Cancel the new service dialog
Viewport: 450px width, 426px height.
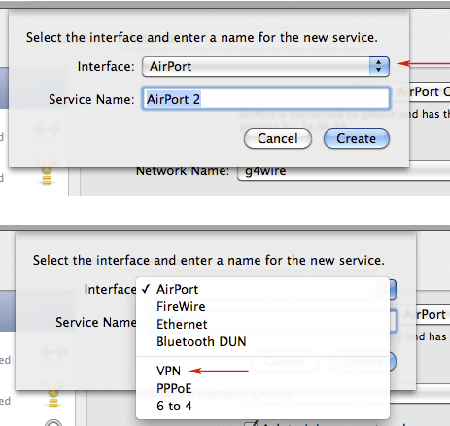point(278,138)
